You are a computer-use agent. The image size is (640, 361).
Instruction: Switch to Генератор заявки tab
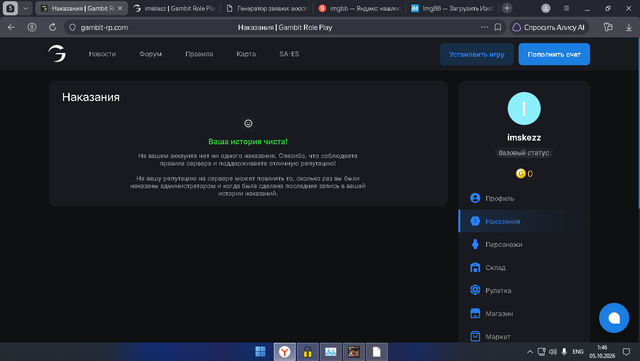pos(267,8)
